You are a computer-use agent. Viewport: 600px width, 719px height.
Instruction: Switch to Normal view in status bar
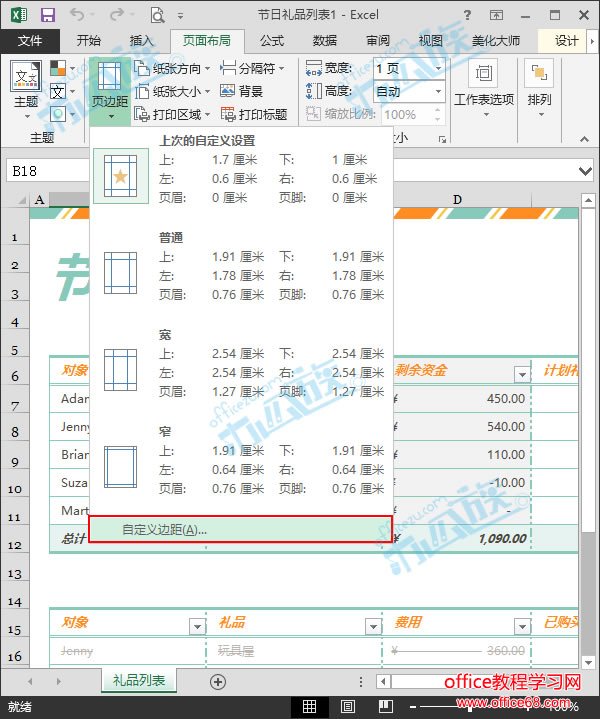[309, 707]
